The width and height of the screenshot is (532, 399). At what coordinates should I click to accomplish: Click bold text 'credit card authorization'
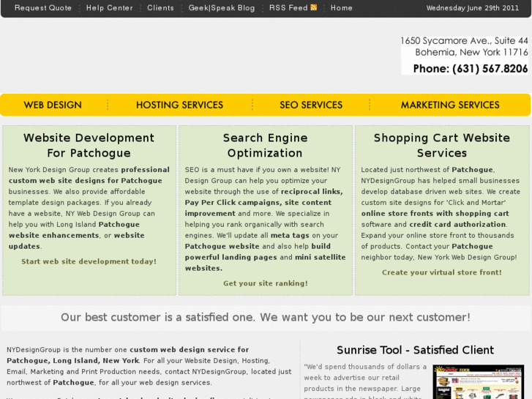457,225
